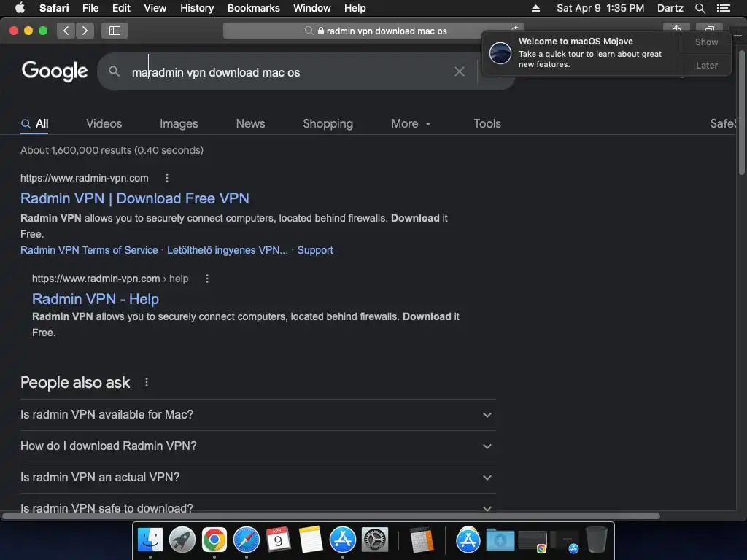Open a new tab with plus button
747x560 pixels.
pos(738,35)
